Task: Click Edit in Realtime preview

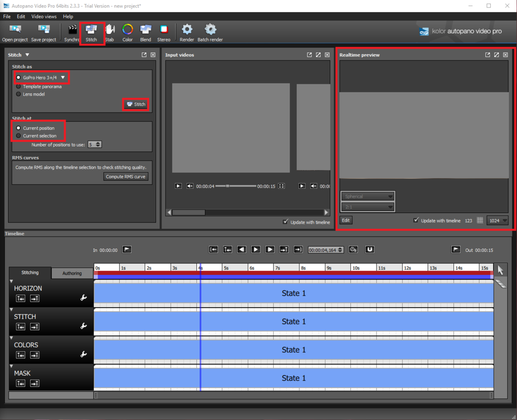Action: pyautogui.click(x=345, y=220)
